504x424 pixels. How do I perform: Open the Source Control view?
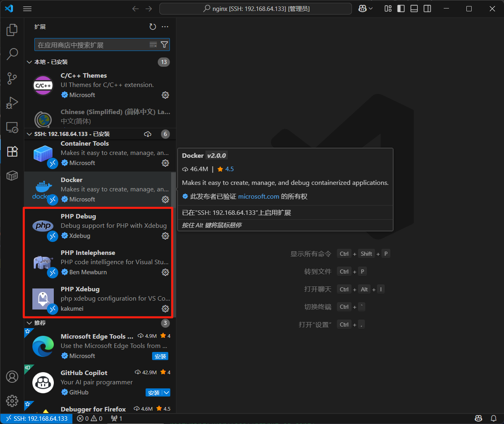12,78
